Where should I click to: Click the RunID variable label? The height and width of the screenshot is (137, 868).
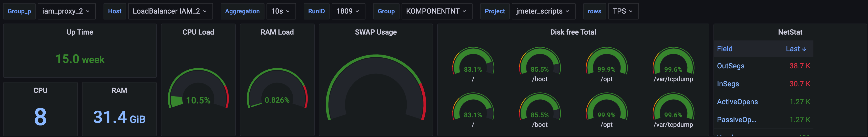point(316,11)
